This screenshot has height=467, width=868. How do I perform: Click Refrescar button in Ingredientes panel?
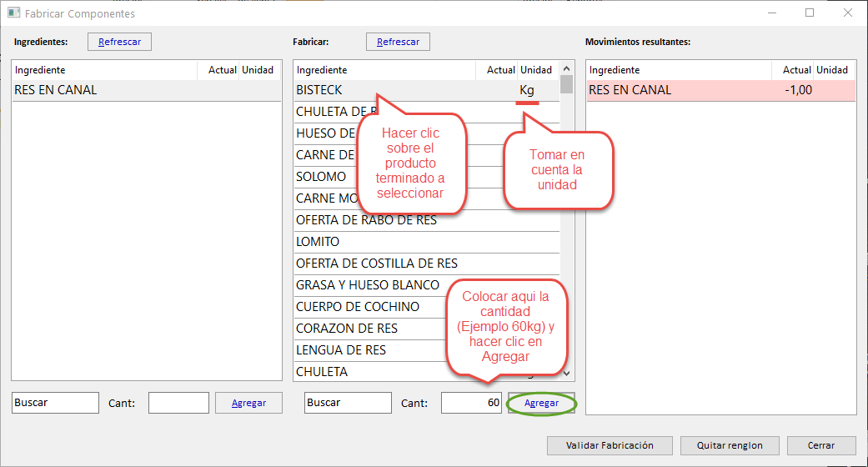(120, 42)
